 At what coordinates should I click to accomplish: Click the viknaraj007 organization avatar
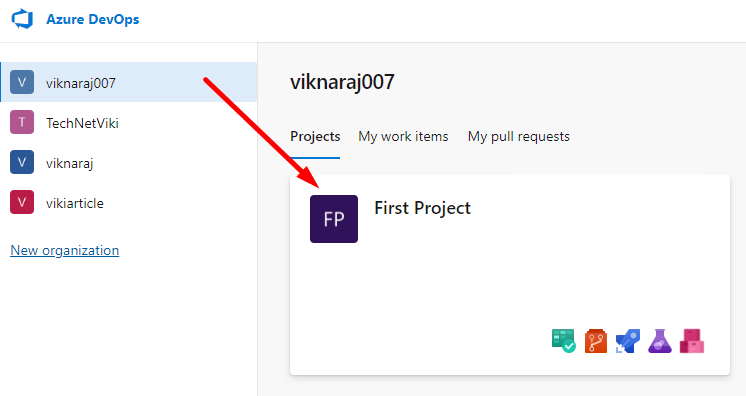pos(22,82)
